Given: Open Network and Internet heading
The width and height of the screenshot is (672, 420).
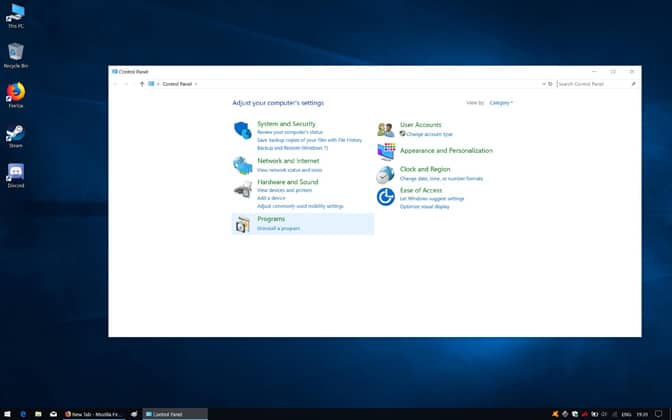Looking at the screenshot, I should pos(288,161).
